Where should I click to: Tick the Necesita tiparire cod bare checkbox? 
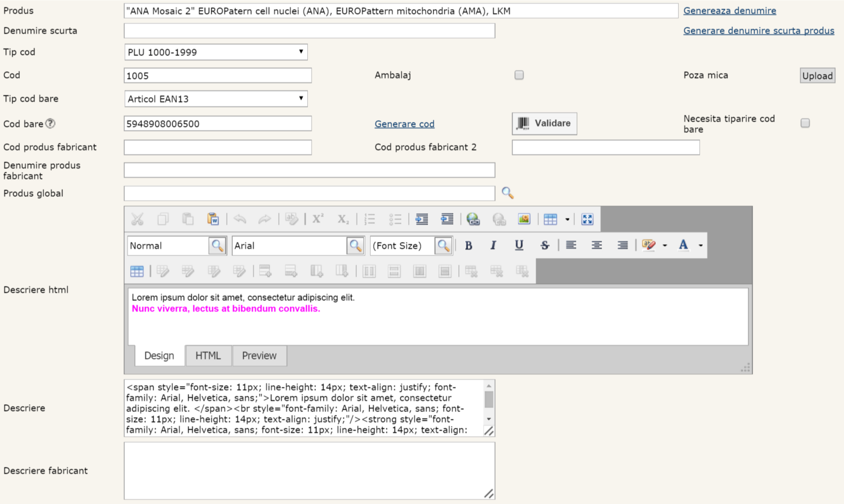(805, 123)
